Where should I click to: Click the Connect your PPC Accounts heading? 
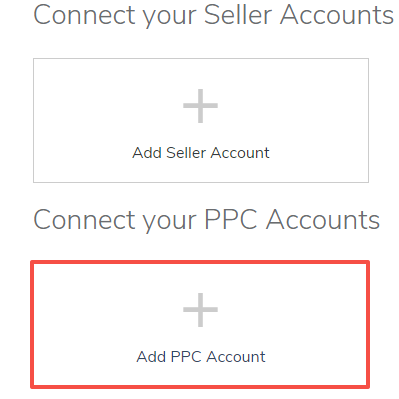(x=207, y=220)
